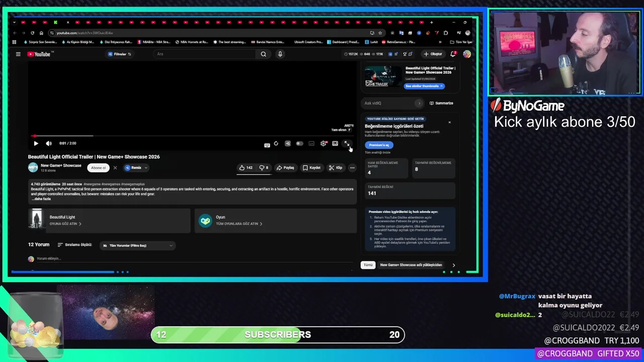
Task: Open the Oyun tüm oyunlara göz atın card
Action: click(276, 220)
